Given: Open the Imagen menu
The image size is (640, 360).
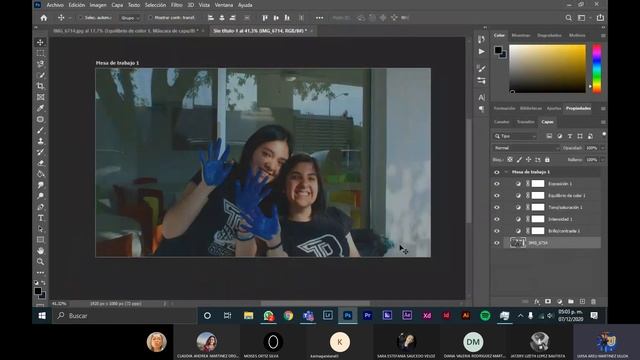Looking at the screenshot, I should (98, 5).
